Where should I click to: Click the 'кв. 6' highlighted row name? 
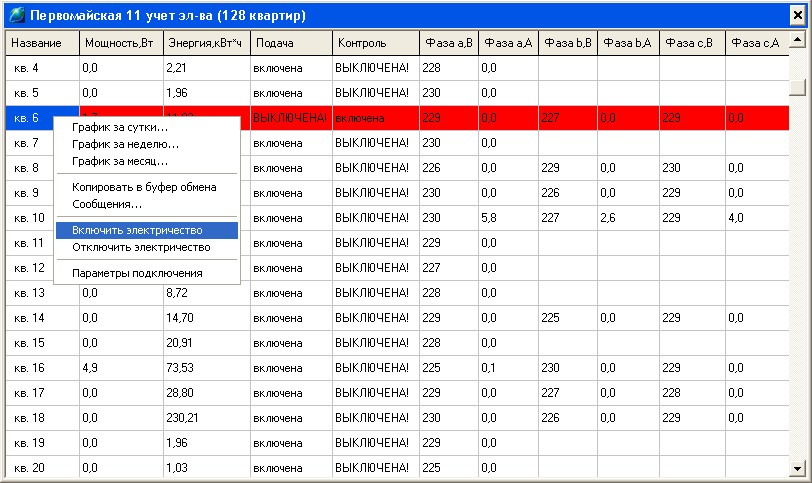[28, 118]
